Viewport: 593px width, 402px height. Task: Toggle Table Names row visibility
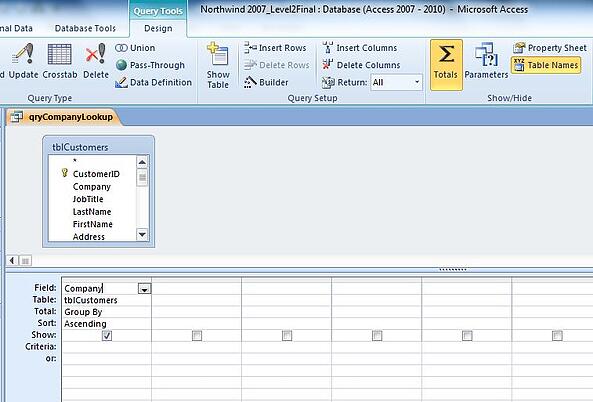(546, 65)
